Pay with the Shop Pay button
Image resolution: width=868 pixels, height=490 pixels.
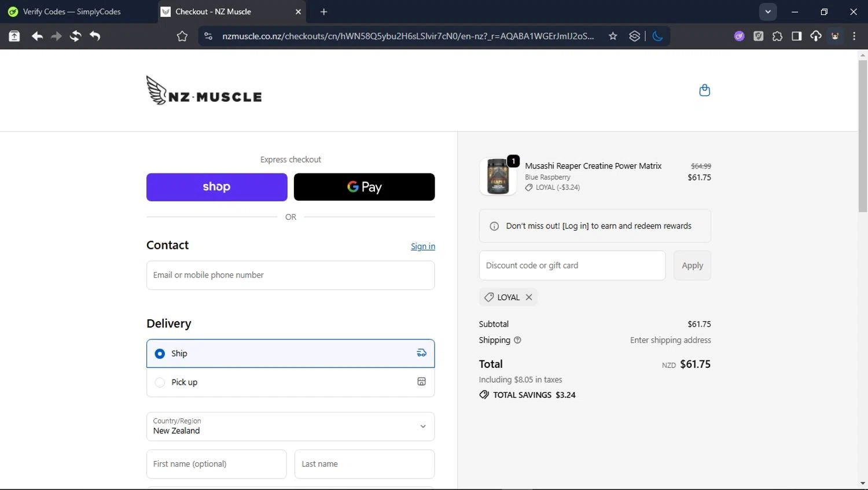coord(216,187)
